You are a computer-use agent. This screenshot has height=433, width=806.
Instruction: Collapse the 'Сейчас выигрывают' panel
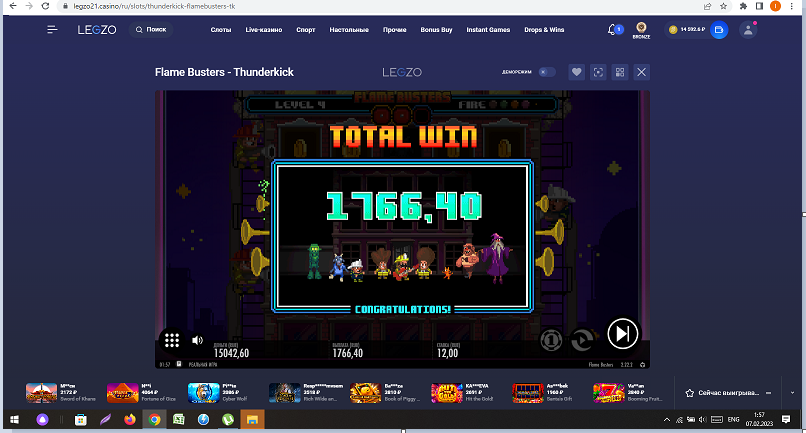pos(768,393)
